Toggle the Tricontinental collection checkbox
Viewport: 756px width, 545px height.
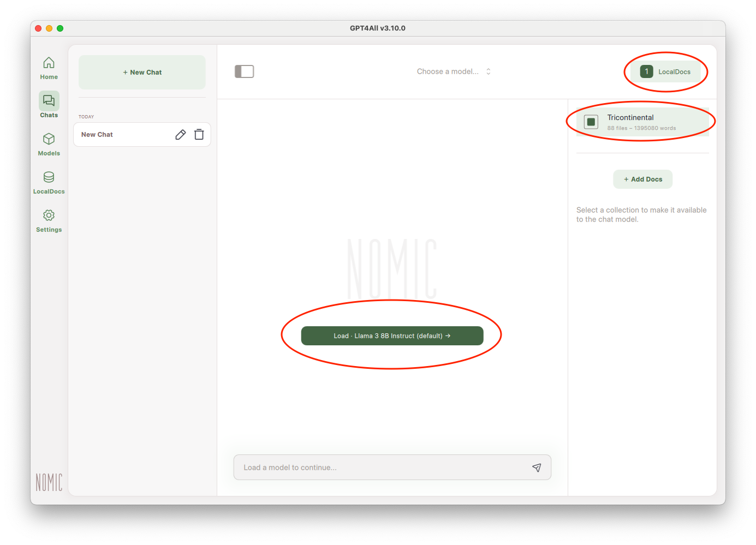[x=591, y=122]
